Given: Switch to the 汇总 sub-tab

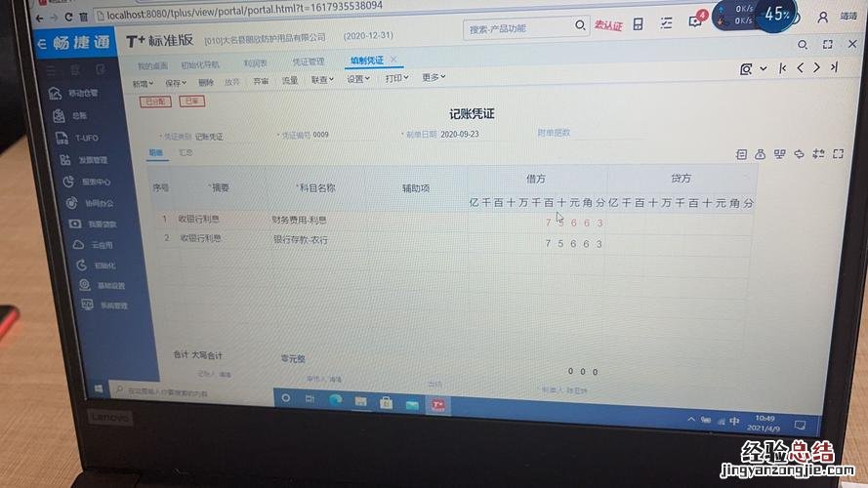Looking at the screenshot, I should tap(186, 152).
